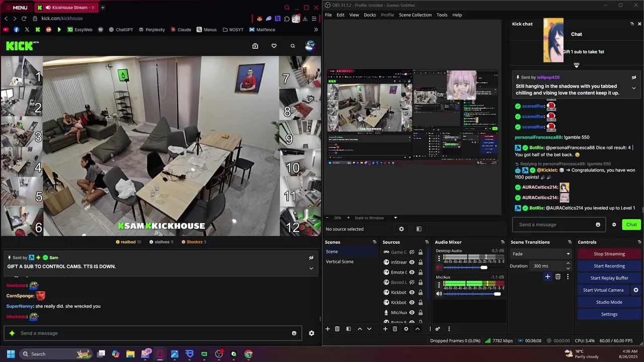Open scene filters icon in Scenes toolbar
This screenshot has height=362, width=644.
[348, 329]
